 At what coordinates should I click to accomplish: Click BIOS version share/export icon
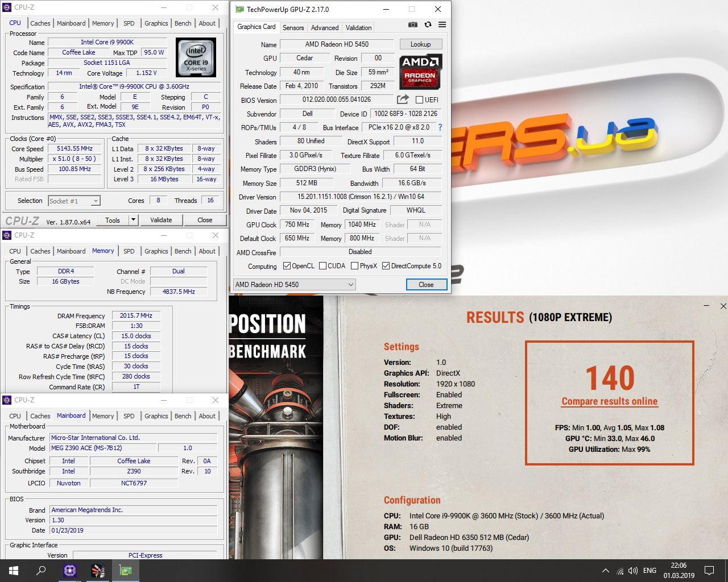point(403,99)
